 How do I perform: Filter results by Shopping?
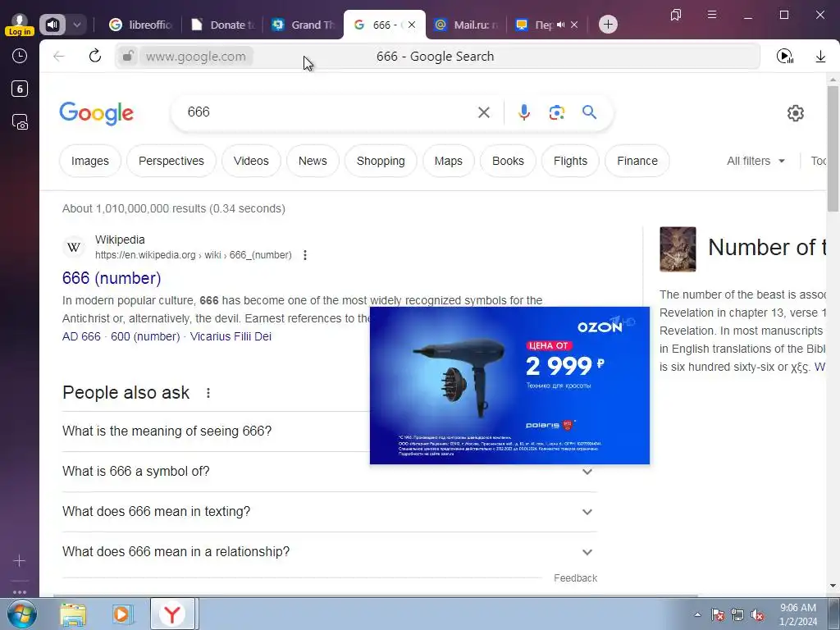[x=381, y=161]
